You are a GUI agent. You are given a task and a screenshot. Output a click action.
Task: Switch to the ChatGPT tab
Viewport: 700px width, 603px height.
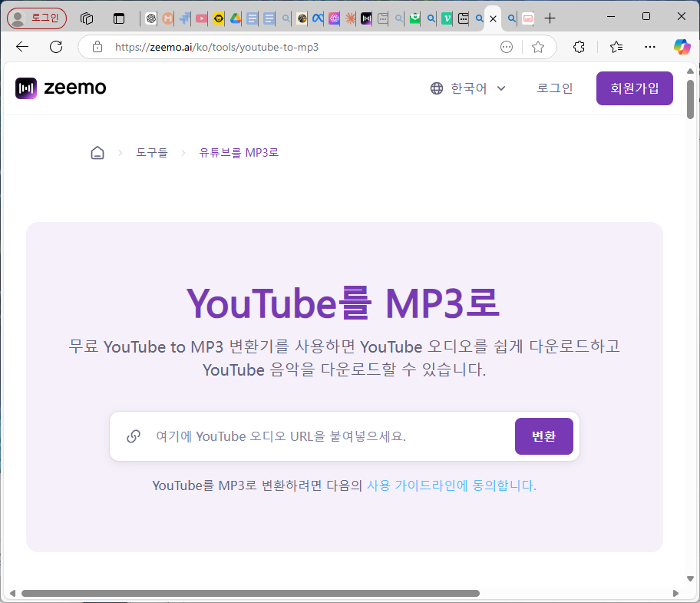151,18
